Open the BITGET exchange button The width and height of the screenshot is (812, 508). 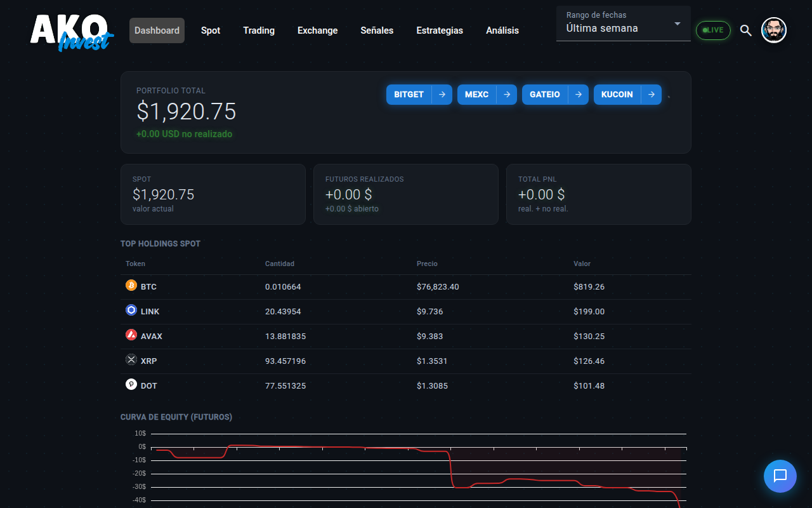pyautogui.click(x=409, y=95)
